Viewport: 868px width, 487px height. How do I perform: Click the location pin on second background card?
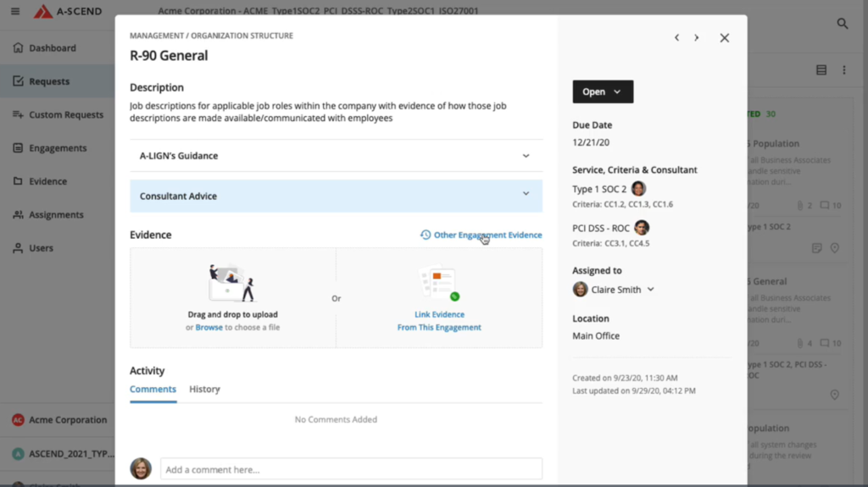click(834, 395)
